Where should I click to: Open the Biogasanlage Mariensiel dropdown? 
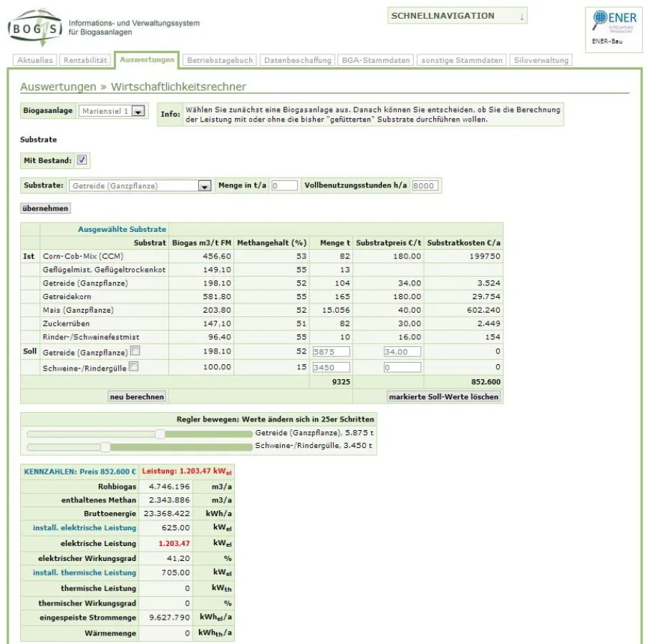(138, 112)
